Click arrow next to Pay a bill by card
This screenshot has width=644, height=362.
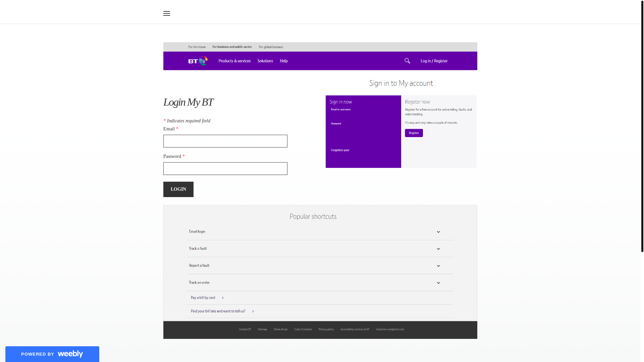(223, 298)
